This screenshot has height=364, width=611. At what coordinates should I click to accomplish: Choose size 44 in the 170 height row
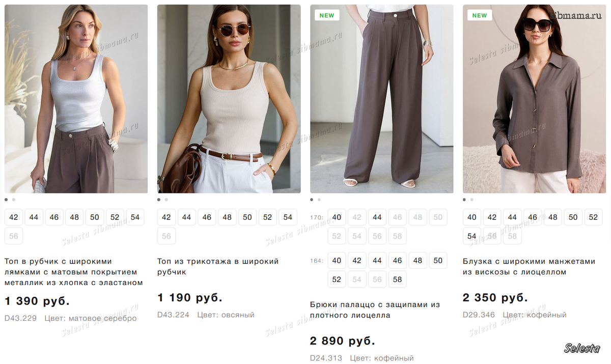(x=377, y=217)
